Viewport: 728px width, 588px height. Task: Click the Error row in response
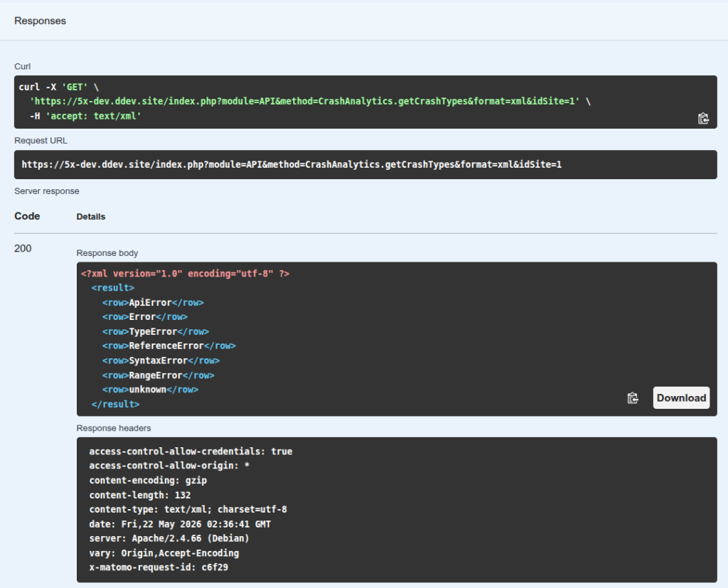[x=145, y=317]
